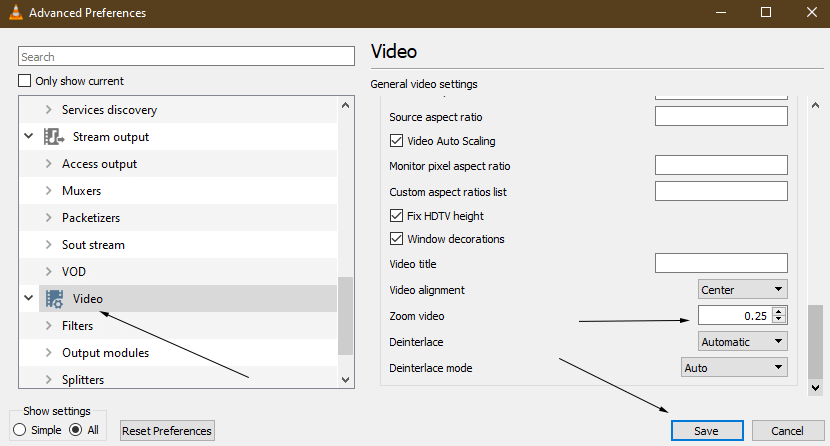This screenshot has height=446, width=830.
Task: Select Packetizers in the tree
Action: [x=91, y=217]
